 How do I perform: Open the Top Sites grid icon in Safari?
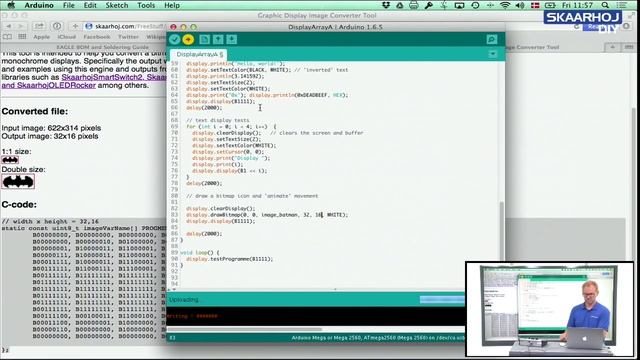point(22,37)
